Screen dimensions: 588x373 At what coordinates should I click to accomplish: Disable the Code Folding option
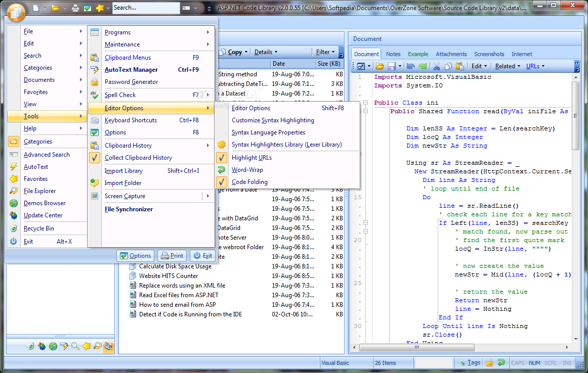[249, 182]
